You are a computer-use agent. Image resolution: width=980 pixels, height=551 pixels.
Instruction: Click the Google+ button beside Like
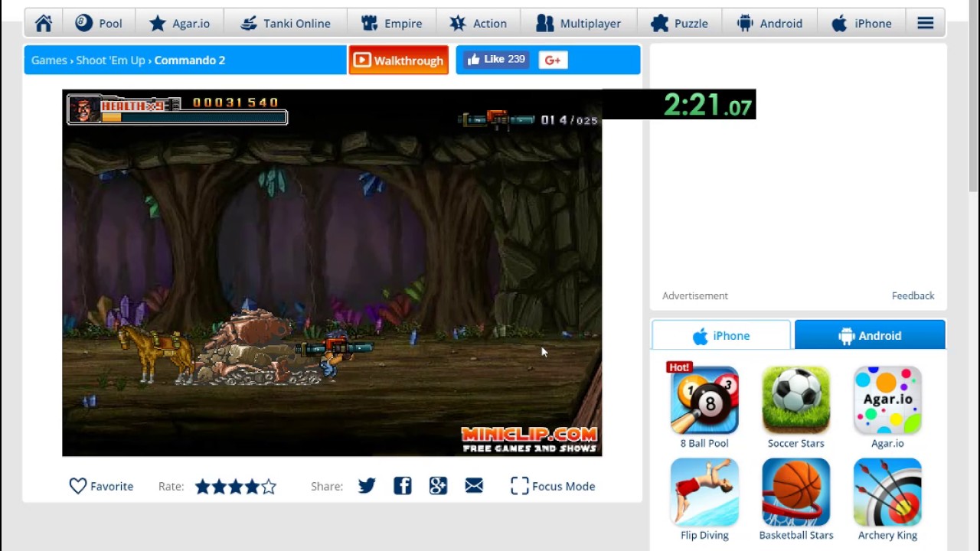(x=553, y=60)
